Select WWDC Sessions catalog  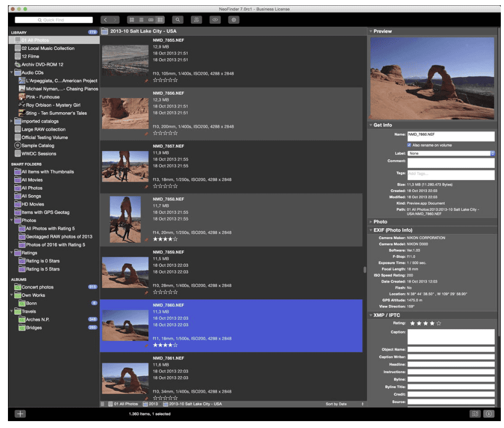pos(39,153)
